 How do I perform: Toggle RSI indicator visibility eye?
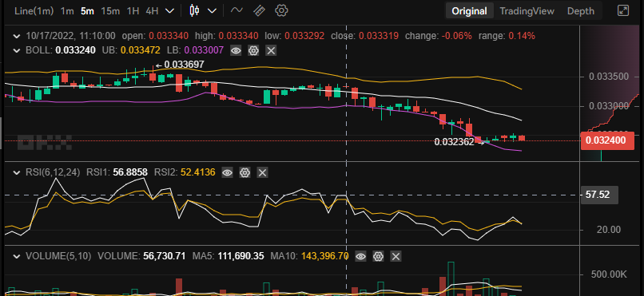(227, 172)
